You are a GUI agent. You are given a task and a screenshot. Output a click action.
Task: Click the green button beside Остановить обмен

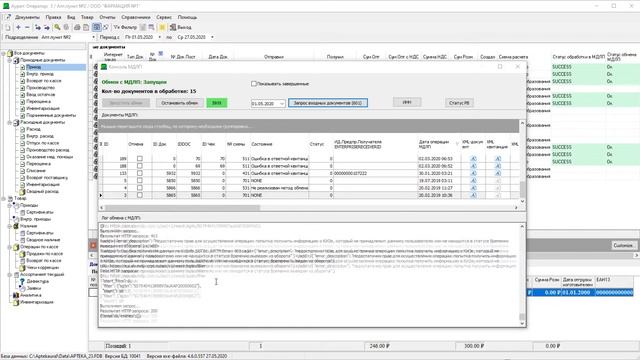pyautogui.click(x=217, y=103)
